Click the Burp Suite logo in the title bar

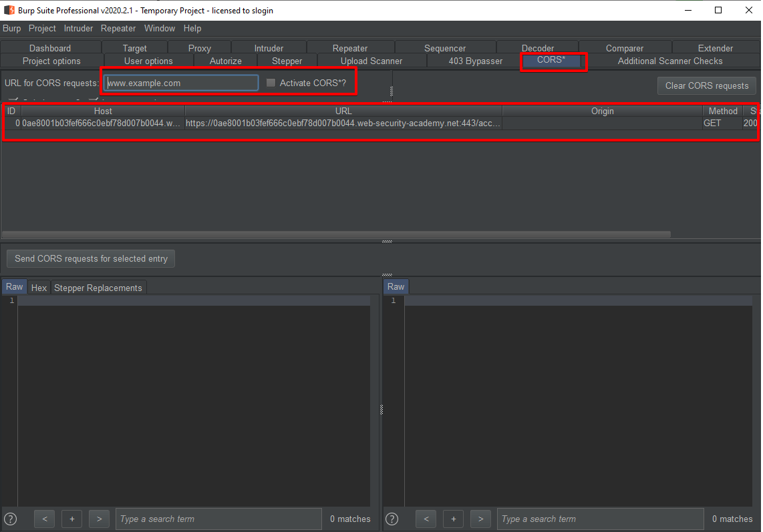(x=9, y=10)
